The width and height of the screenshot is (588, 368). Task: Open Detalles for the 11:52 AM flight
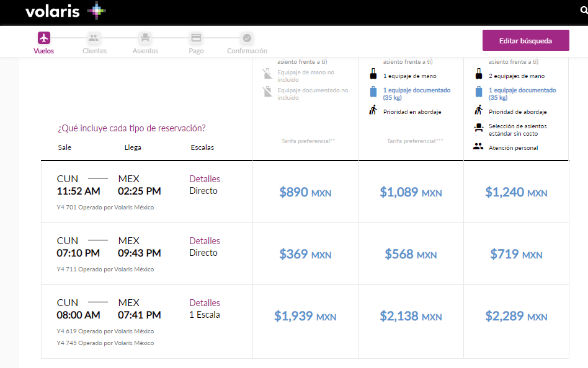(205, 179)
